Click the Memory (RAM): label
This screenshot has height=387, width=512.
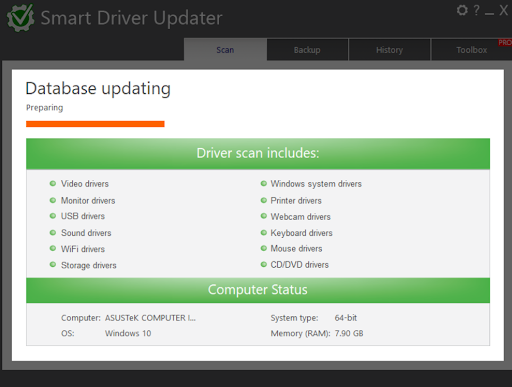coord(300,333)
